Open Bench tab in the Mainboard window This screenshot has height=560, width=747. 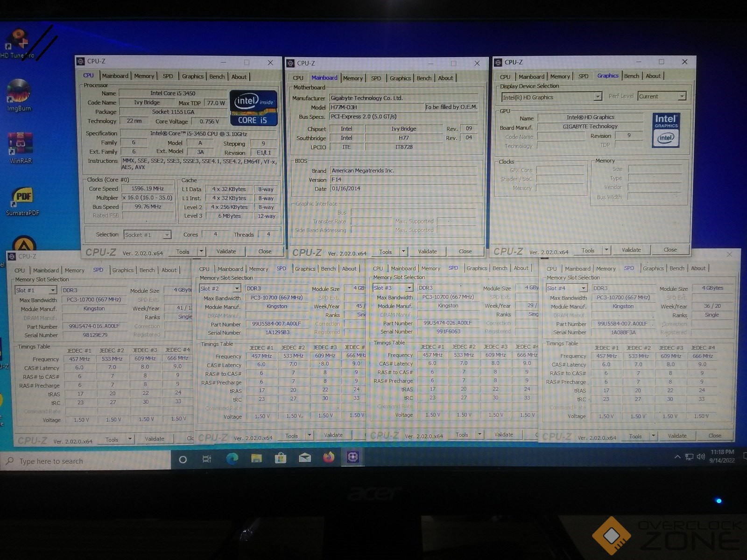424,78
